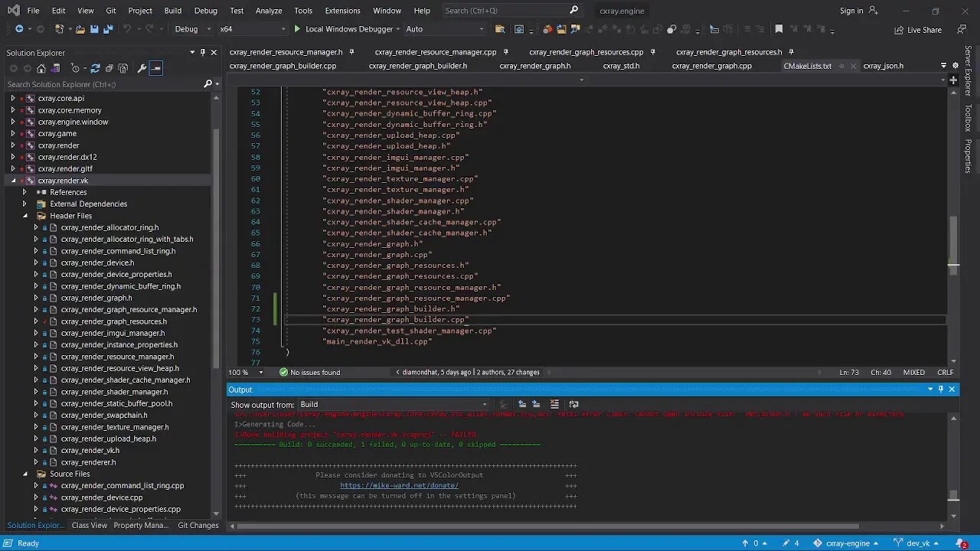Click the Find in Files icon
The width and height of the screenshot is (980, 551).
(500, 29)
